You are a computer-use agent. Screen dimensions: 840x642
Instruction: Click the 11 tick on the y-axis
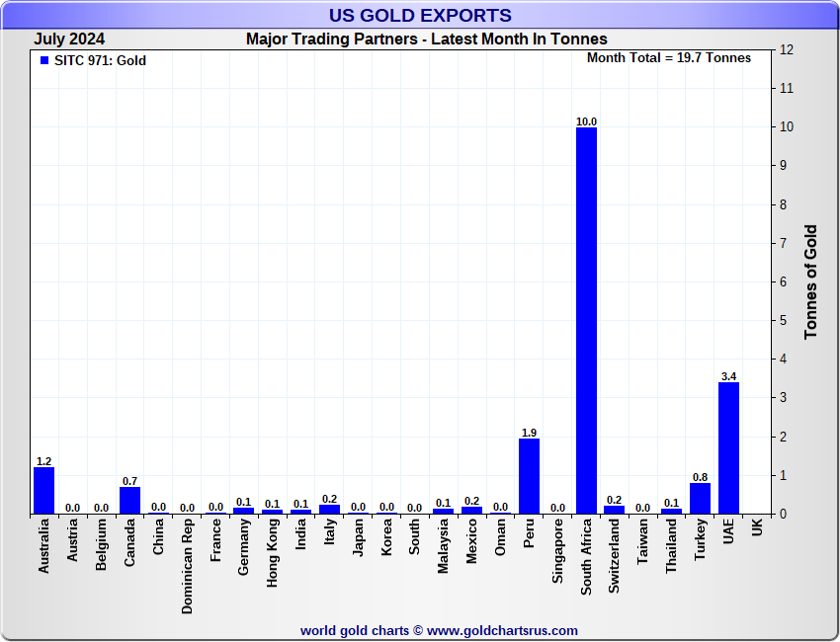coord(787,88)
